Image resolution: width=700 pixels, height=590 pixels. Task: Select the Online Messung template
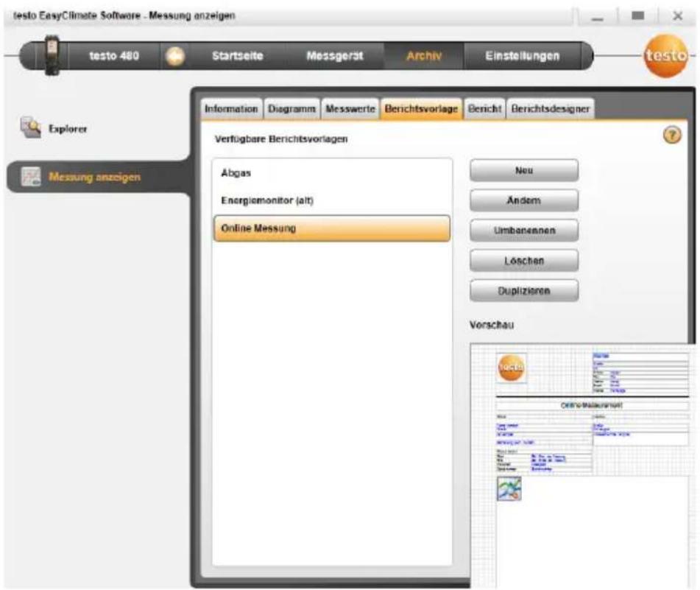332,228
